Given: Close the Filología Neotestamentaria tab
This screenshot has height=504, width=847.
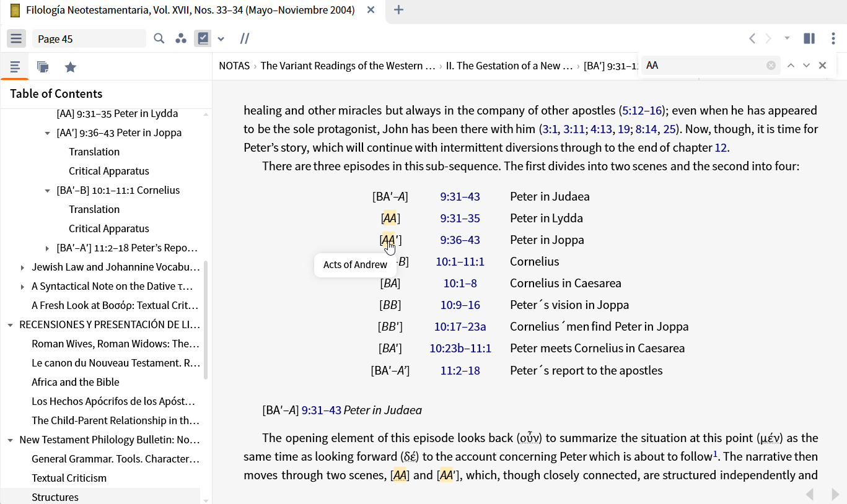Looking at the screenshot, I should [x=371, y=10].
